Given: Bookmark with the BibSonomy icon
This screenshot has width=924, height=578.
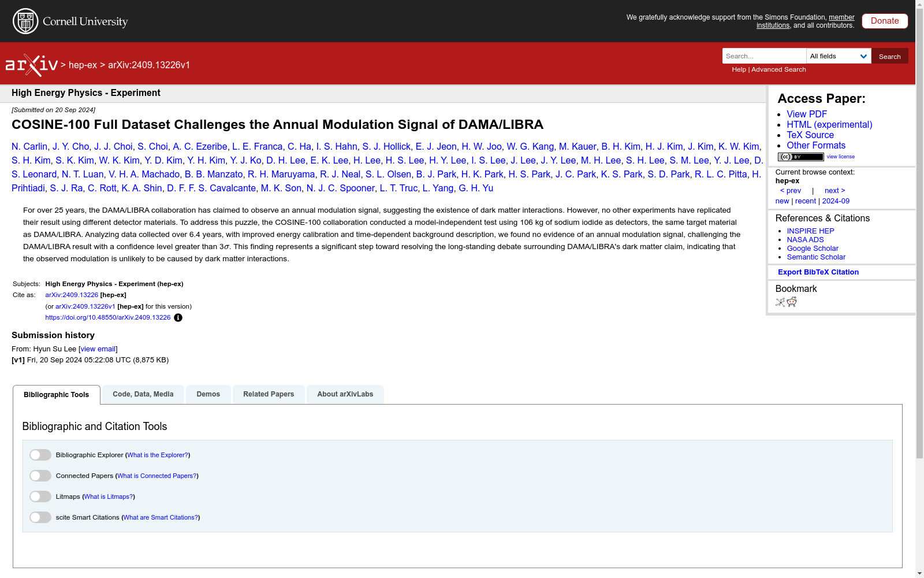Looking at the screenshot, I should 780,302.
